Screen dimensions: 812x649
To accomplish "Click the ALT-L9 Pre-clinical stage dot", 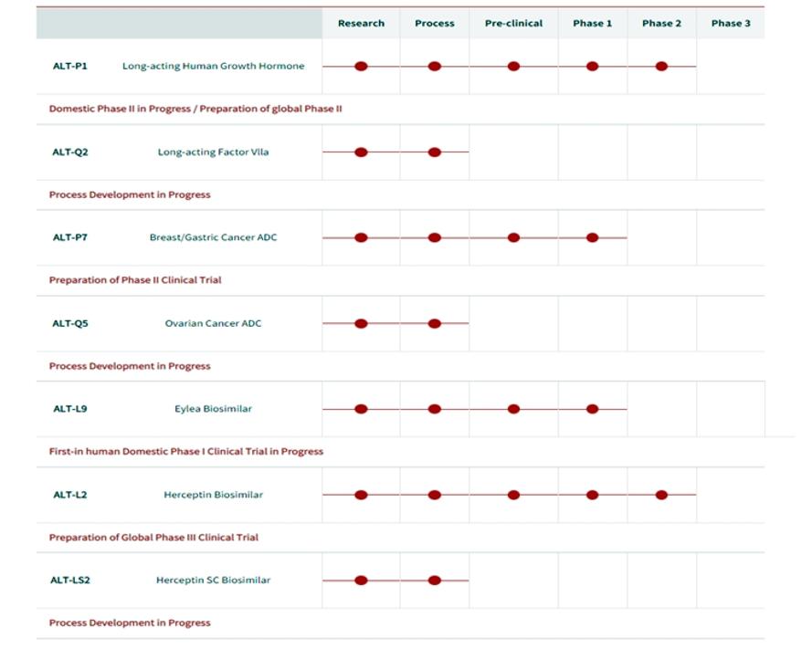I will [513, 409].
